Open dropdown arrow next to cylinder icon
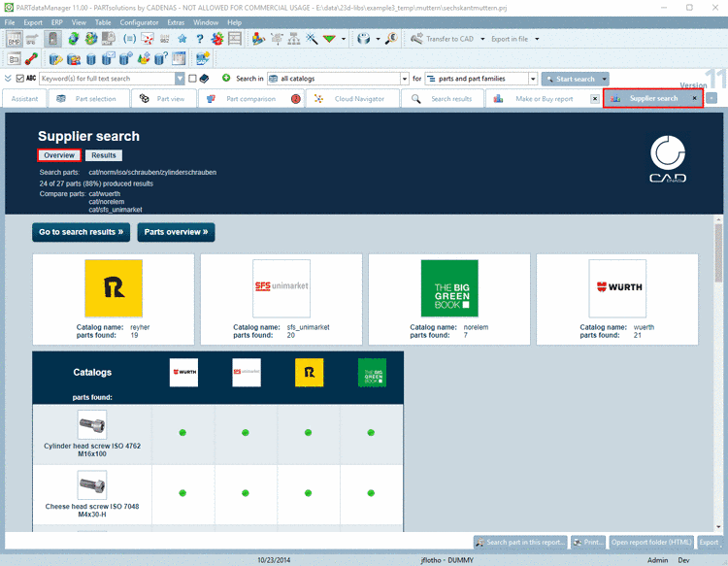This screenshot has height=566, width=728. (x=378, y=39)
